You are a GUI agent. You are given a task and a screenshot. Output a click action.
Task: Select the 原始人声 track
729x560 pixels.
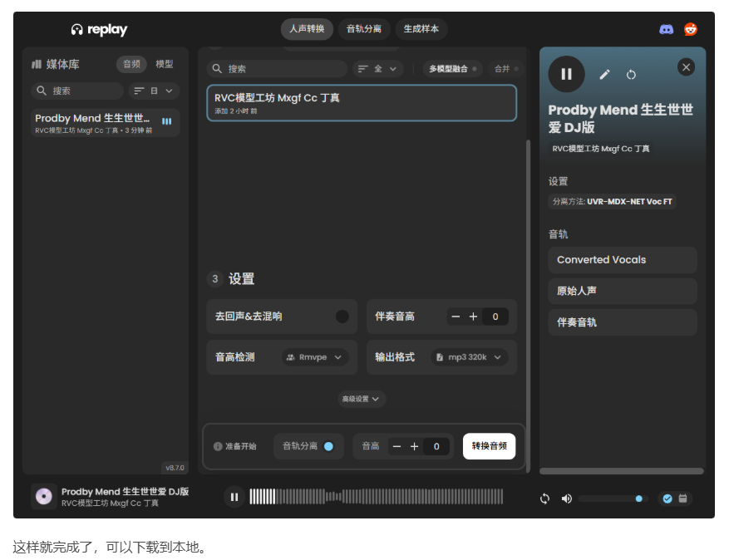pos(623,291)
